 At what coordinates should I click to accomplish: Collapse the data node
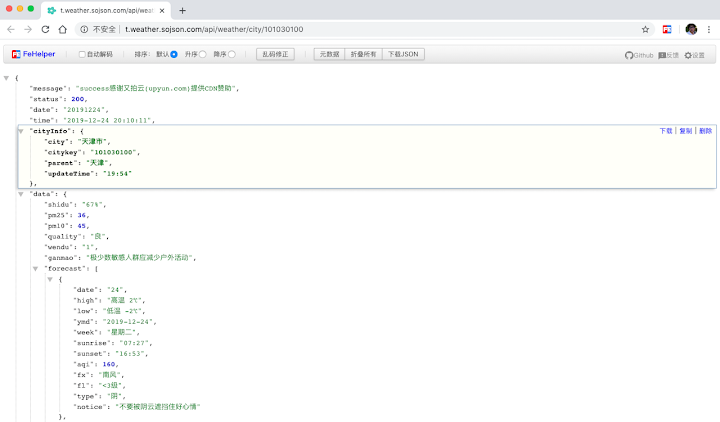21,194
